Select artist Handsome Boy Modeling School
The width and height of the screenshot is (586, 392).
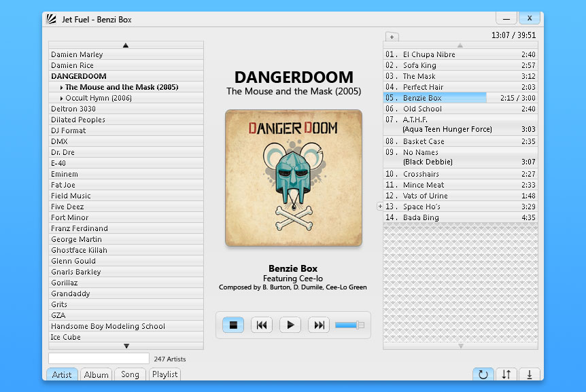pos(126,326)
